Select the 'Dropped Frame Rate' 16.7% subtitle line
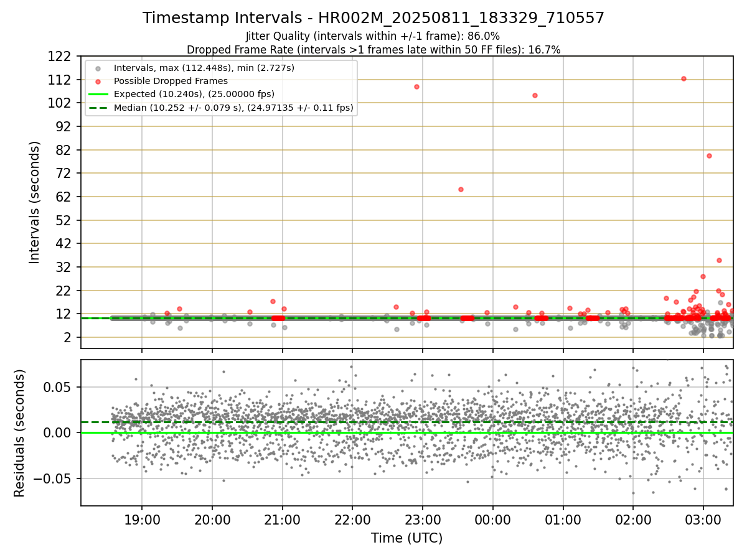The width and height of the screenshot is (747, 560). [374, 50]
